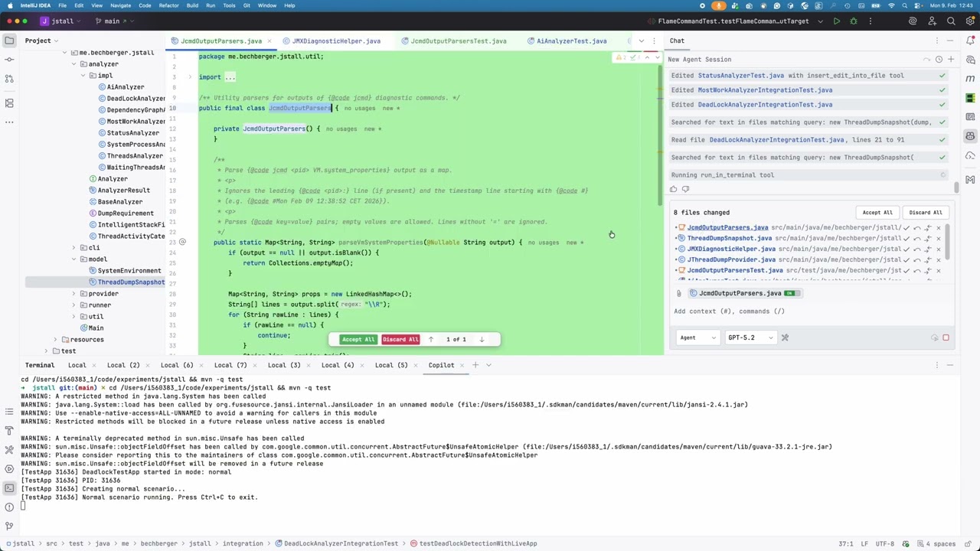
Task: Configure tools icon next to GPT-5.2
Action: pos(785,337)
